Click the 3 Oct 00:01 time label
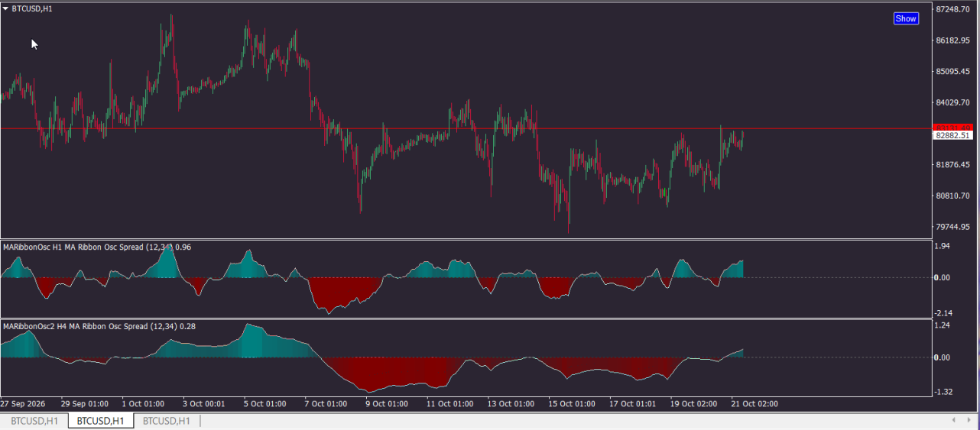Viewport: 980px width, 430px height. [x=203, y=404]
